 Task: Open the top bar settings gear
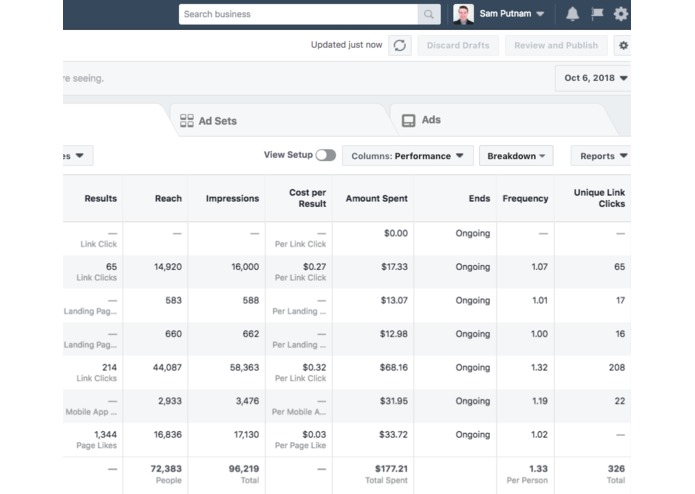pyautogui.click(x=621, y=14)
